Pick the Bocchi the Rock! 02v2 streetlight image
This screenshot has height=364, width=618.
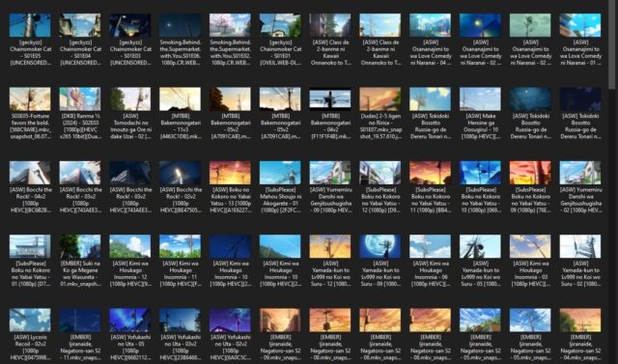[x=181, y=173]
